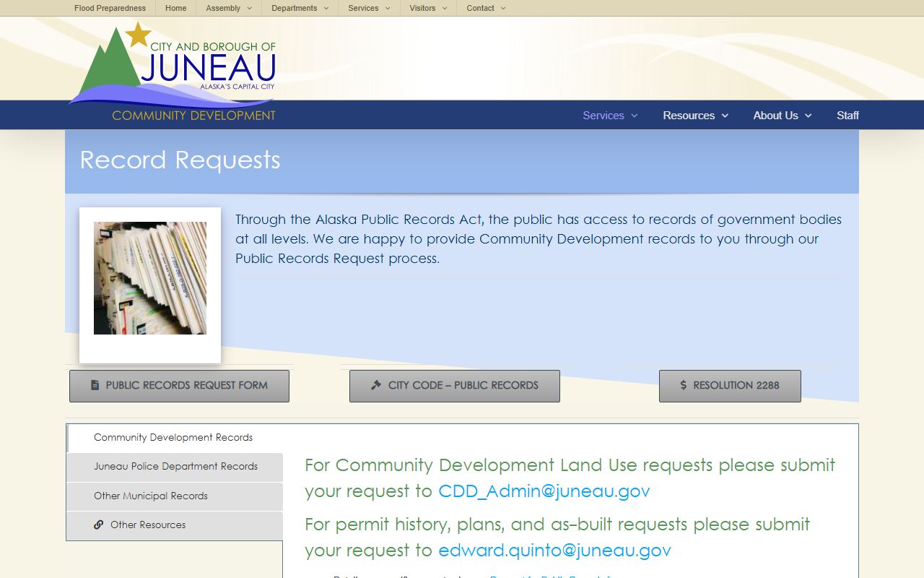This screenshot has height=578, width=924.
Task: Open Flood Preparedness in top bar
Action: click(110, 9)
